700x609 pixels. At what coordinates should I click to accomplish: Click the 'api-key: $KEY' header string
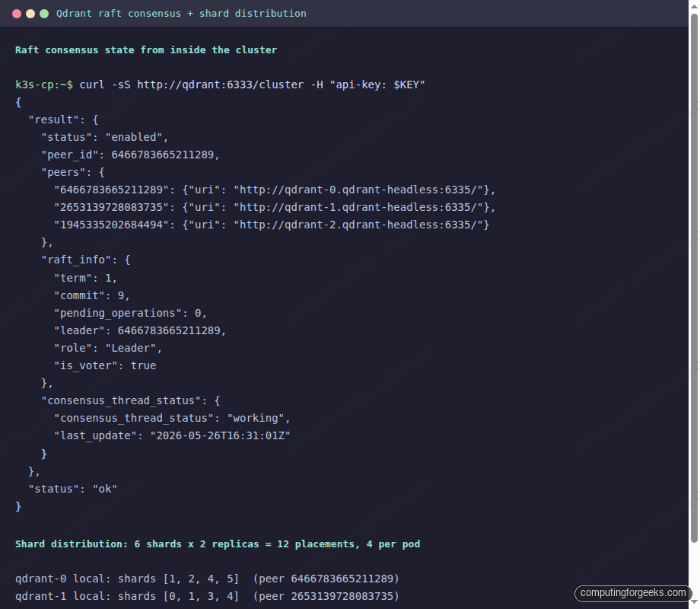pos(377,85)
